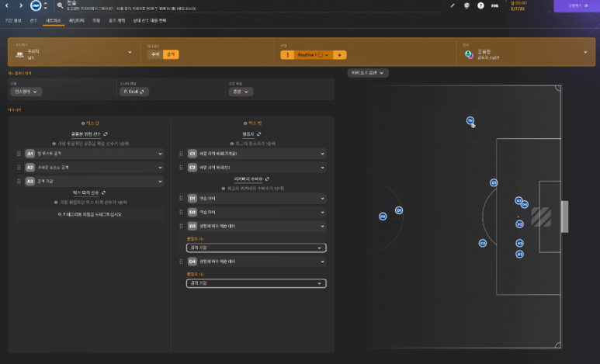Select the 세트피스 tab
Viewport: 600px width, 364px height.
54,21
